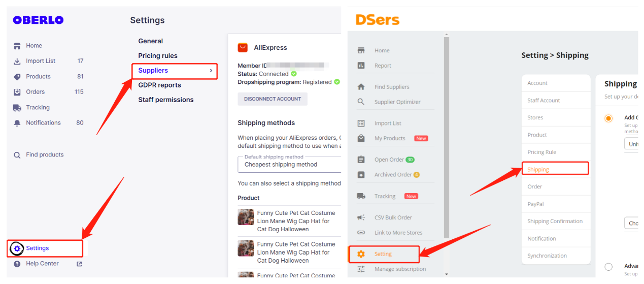Select the Account tab in DSers settings
644x284 pixels.
pyautogui.click(x=556, y=83)
